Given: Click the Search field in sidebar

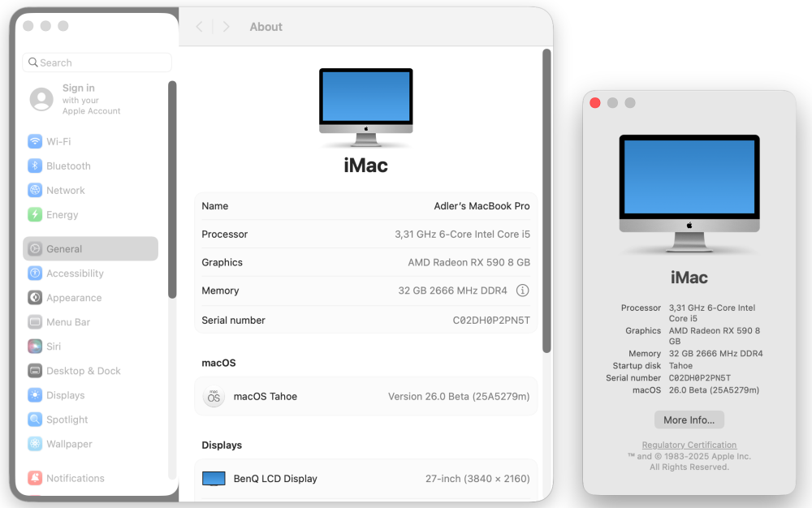Looking at the screenshot, I should point(97,62).
